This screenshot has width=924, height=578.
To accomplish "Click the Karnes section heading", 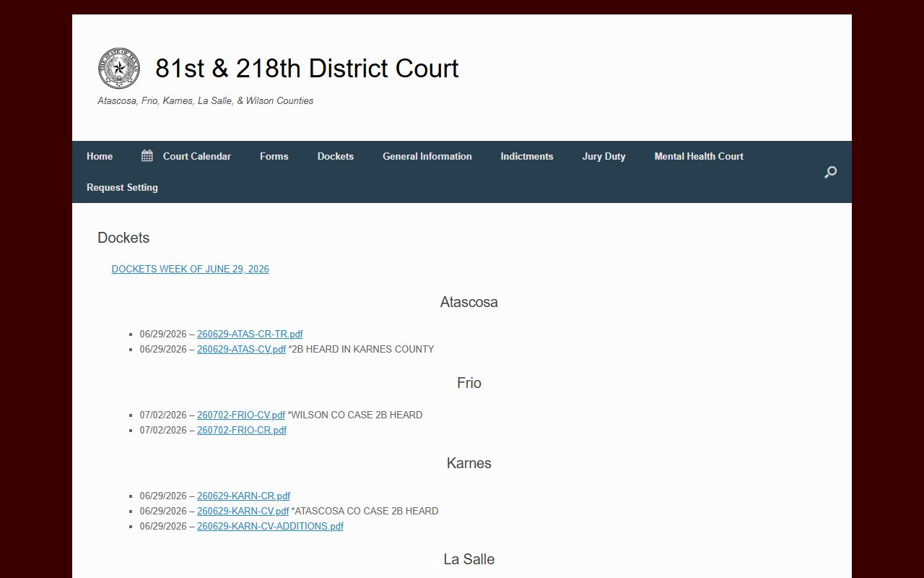I will (x=469, y=463).
